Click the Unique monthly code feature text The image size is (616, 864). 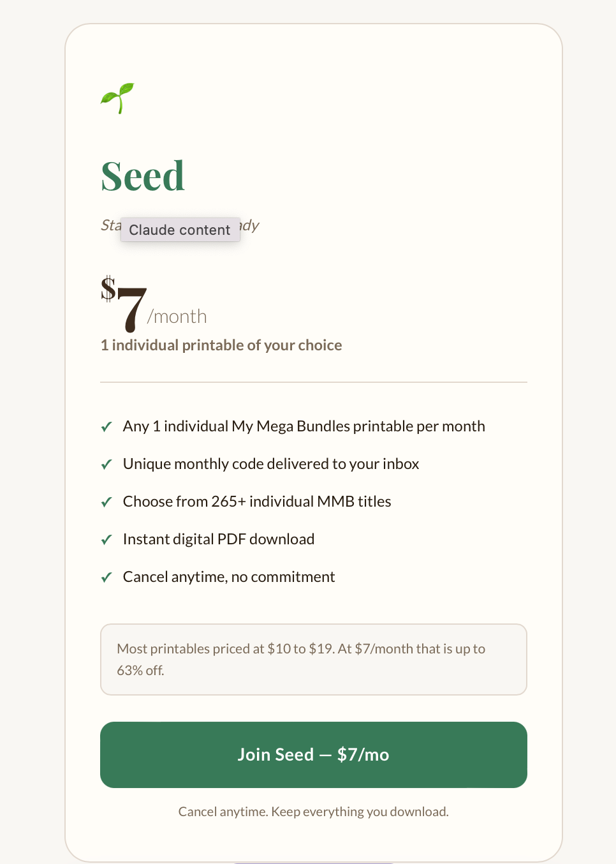[x=270, y=464]
